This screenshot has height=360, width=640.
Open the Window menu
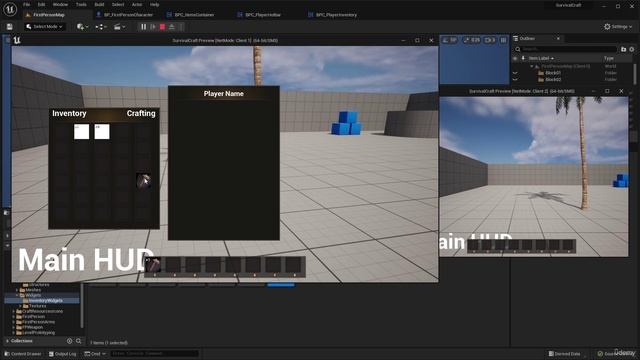click(60, 4)
